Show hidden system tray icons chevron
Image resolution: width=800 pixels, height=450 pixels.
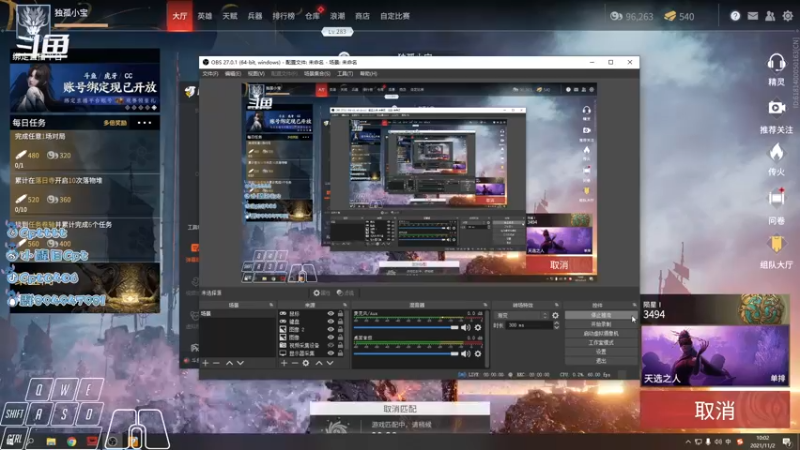688,442
